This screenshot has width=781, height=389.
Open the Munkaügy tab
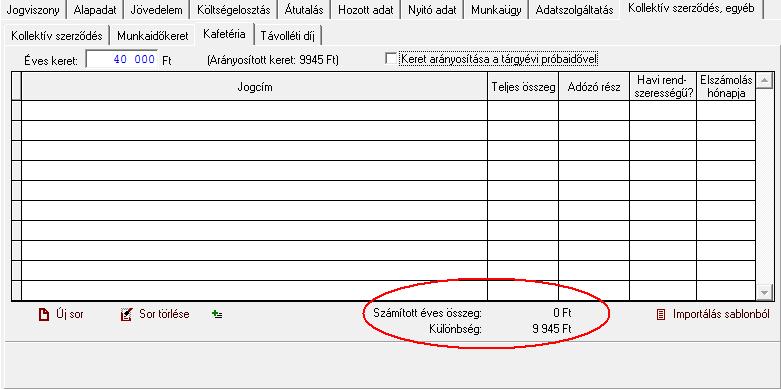[x=496, y=9]
